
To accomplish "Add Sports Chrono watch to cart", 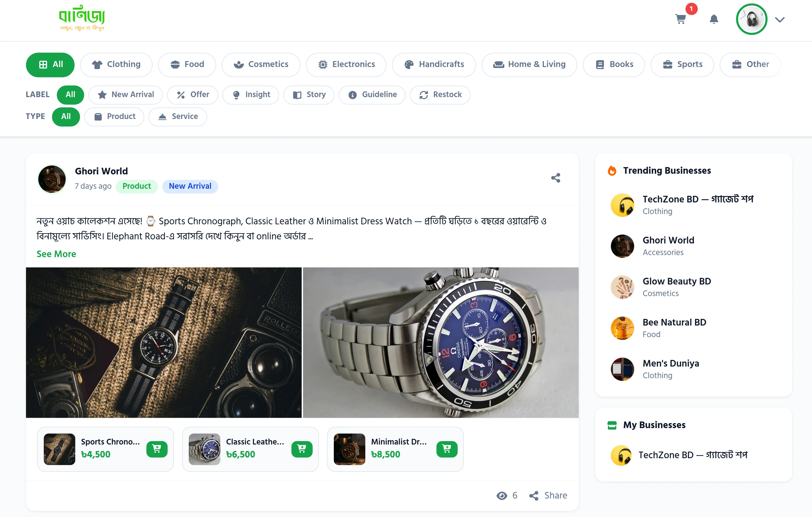I will [157, 449].
